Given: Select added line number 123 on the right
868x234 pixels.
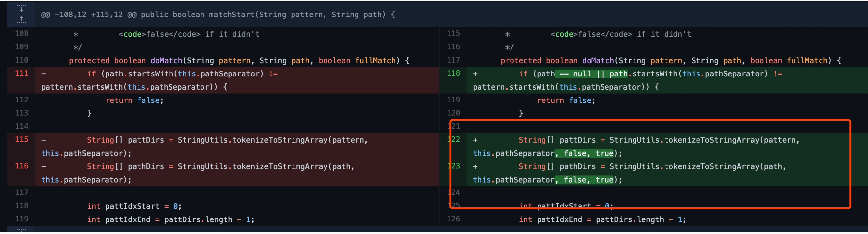Looking at the screenshot, I should point(453,166).
